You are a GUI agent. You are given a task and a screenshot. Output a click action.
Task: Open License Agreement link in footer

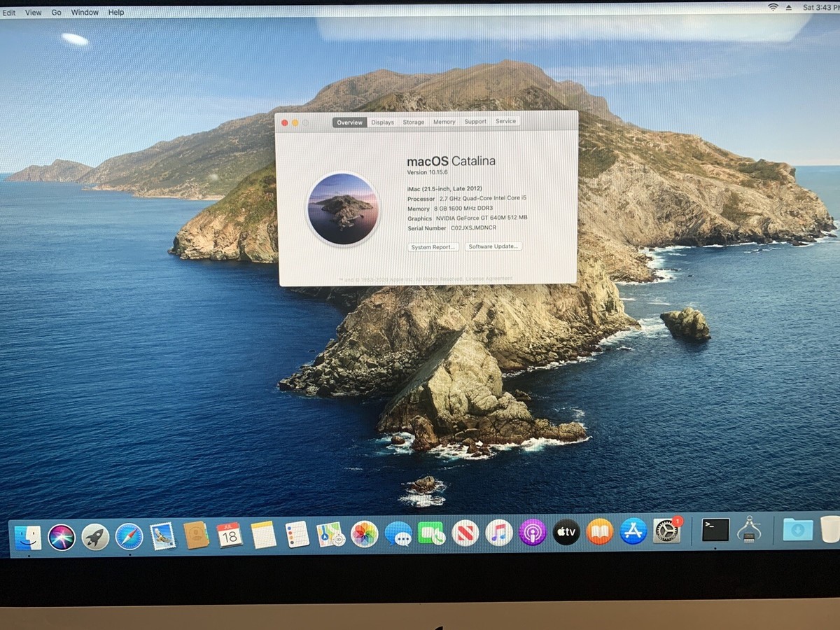pos(490,279)
